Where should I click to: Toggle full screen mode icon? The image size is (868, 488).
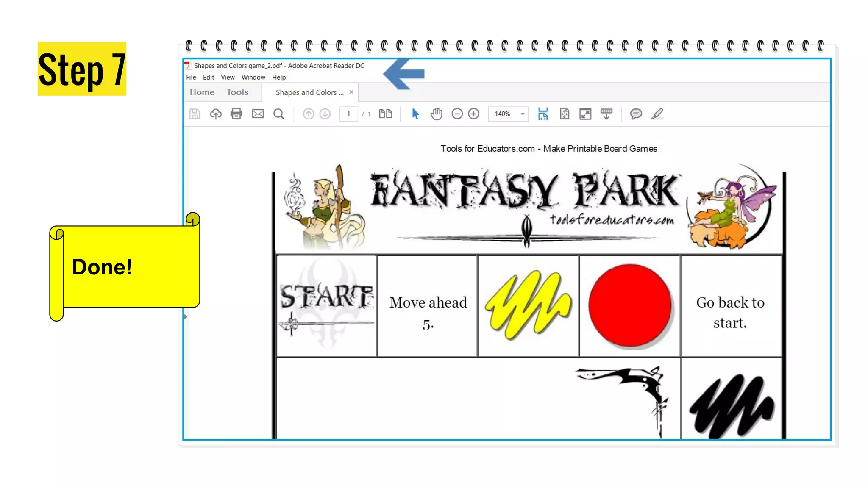pos(585,114)
